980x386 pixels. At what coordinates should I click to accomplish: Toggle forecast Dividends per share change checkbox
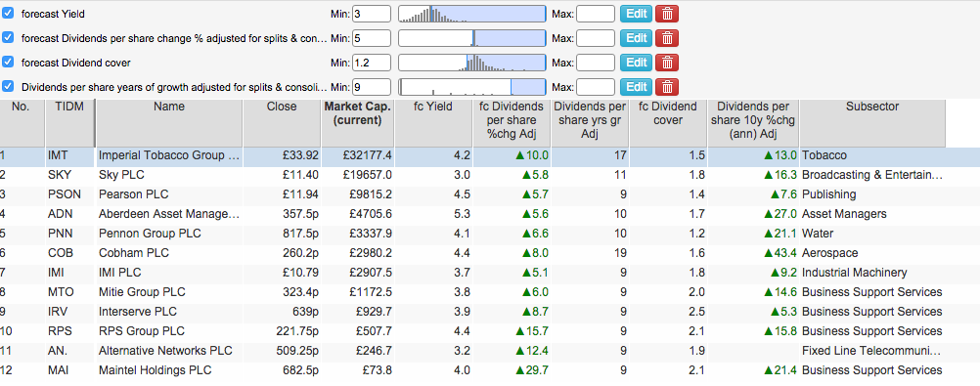click(x=8, y=37)
